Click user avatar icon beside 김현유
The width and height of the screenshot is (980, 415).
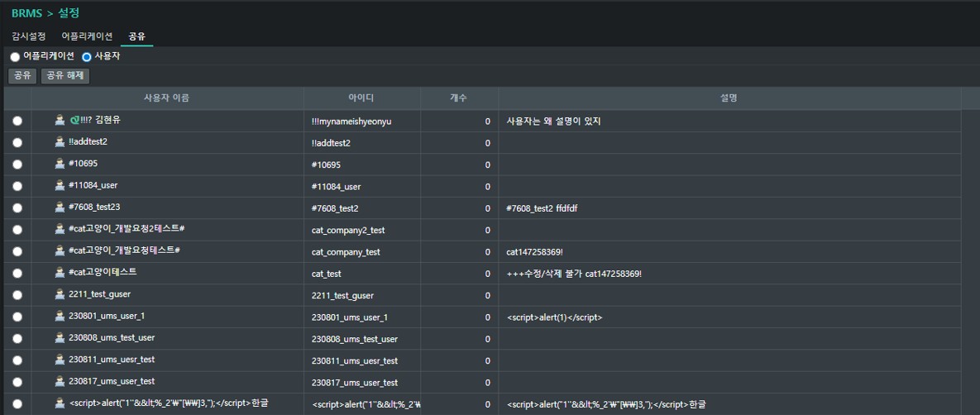tap(60, 120)
